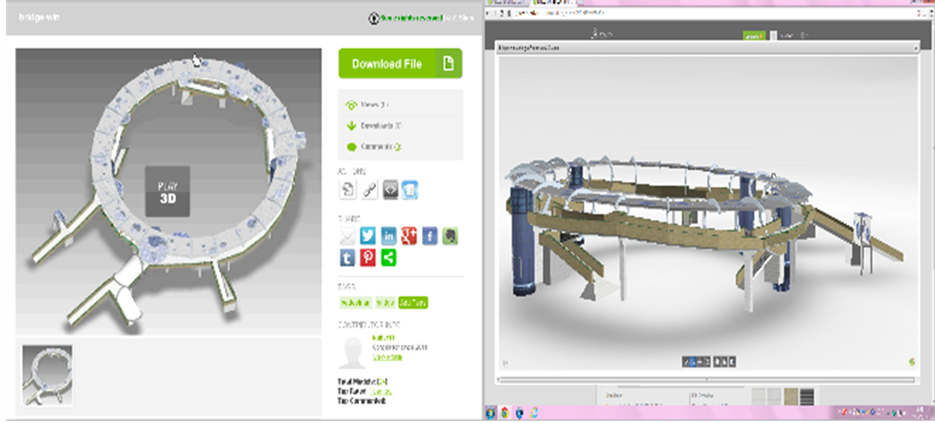The height and width of the screenshot is (423, 935).
Task: Share the model on LinkedIn
Action: pyautogui.click(x=389, y=236)
